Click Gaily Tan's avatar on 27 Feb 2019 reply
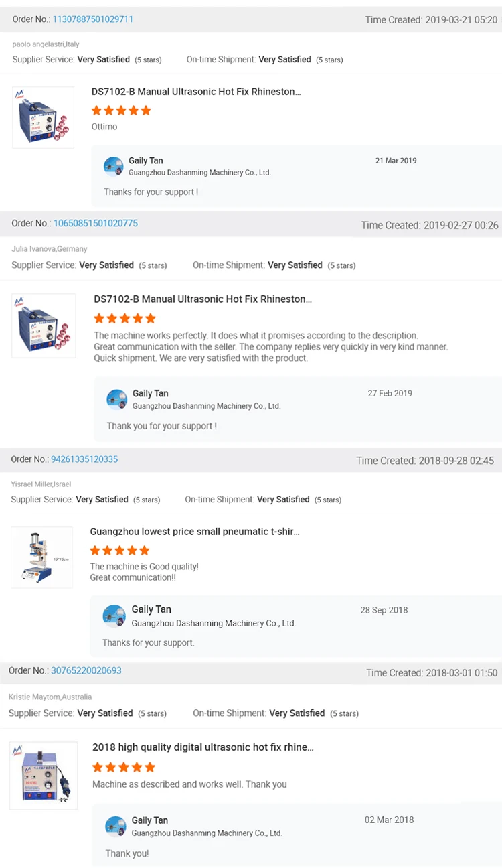 (x=116, y=399)
